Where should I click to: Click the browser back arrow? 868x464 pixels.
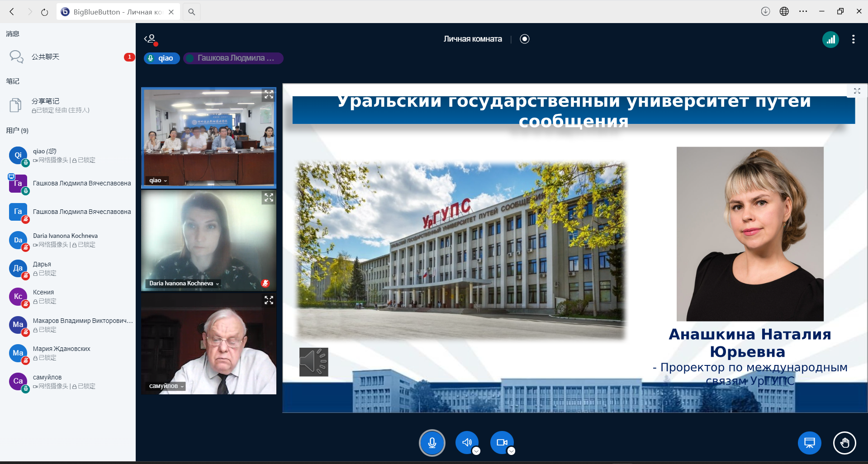pyautogui.click(x=12, y=12)
